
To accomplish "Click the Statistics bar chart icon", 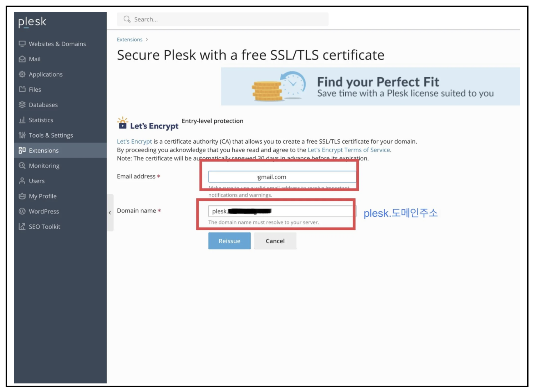I will pyautogui.click(x=22, y=120).
